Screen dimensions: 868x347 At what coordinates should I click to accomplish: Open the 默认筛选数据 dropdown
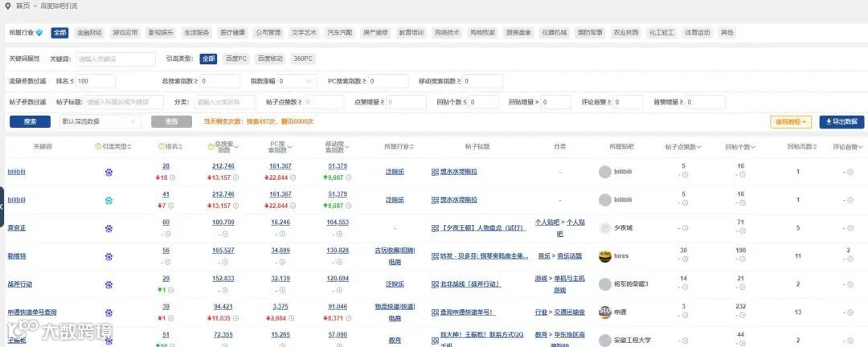pos(100,122)
